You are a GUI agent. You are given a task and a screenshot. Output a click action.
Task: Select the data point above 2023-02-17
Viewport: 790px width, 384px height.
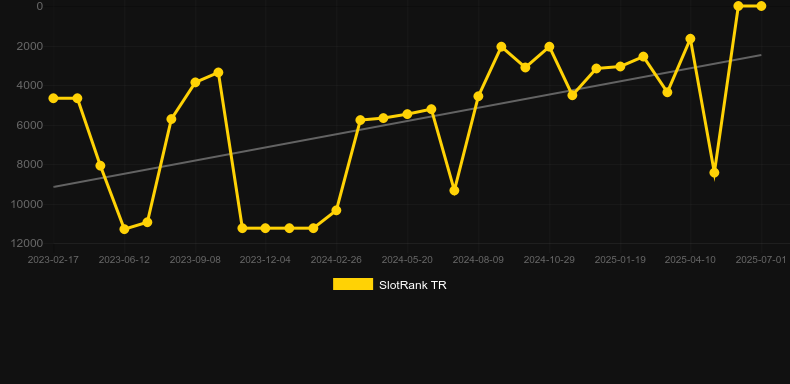pyautogui.click(x=53, y=98)
